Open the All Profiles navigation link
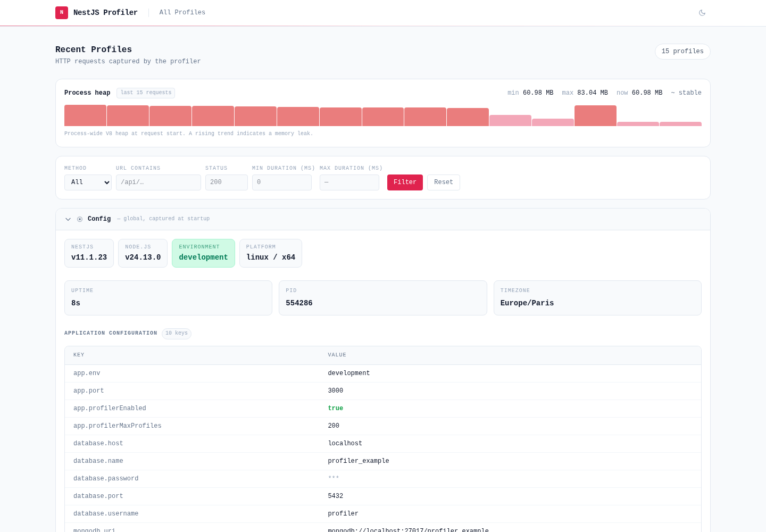The height and width of the screenshot is (532, 766). point(182,12)
